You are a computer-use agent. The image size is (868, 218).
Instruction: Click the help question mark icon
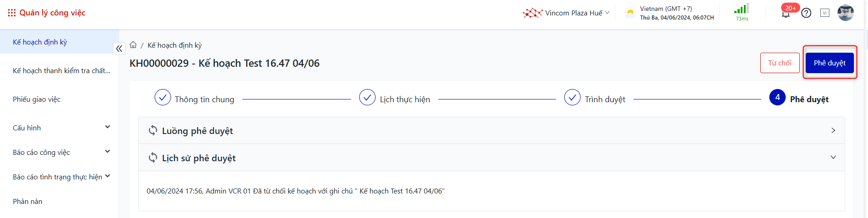point(806,13)
